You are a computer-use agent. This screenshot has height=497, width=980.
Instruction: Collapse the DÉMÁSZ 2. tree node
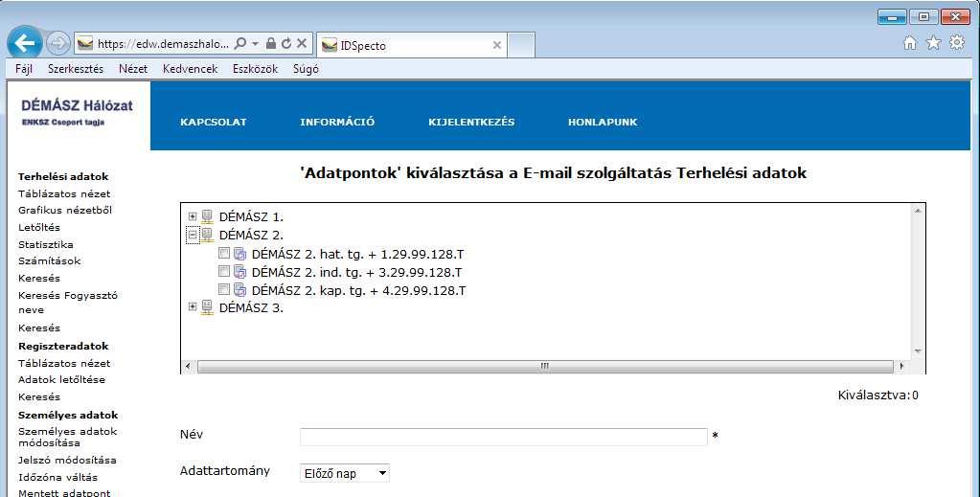tap(193, 235)
